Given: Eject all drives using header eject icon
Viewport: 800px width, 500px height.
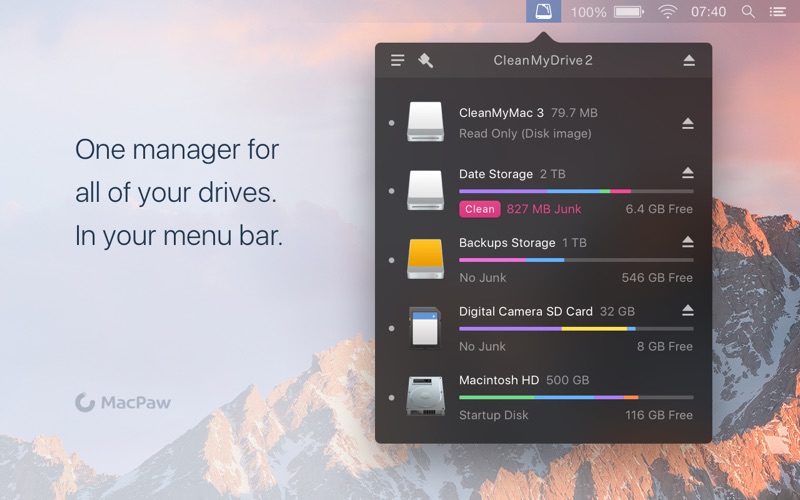Looking at the screenshot, I should point(689,61).
